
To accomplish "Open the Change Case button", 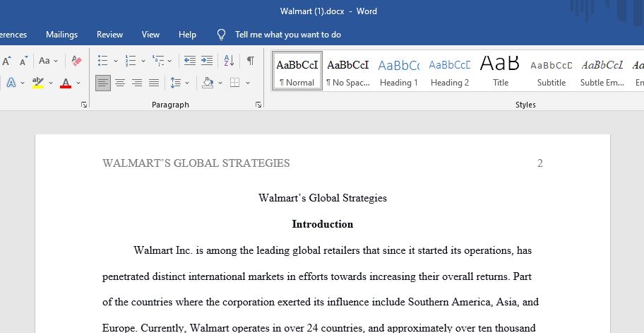I will pyautogui.click(x=44, y=61).
